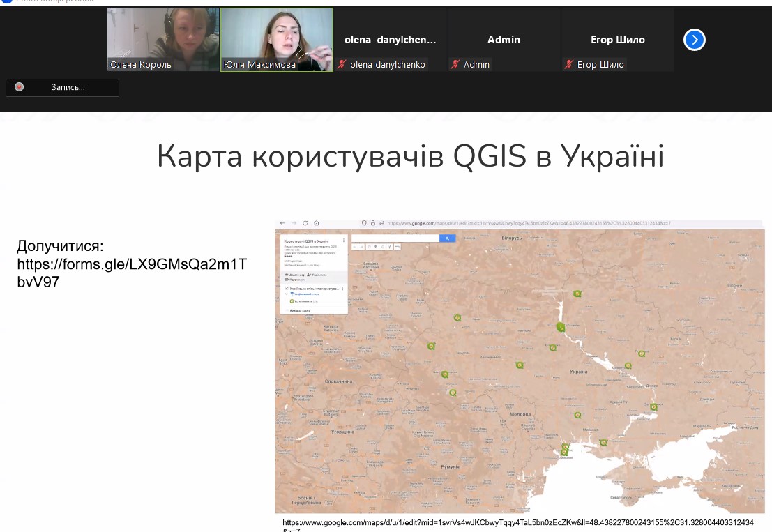Click the red recording indicator icon
Image resolution: width=772 pixels, height=532 pixels.
click(x=20, y=87)
